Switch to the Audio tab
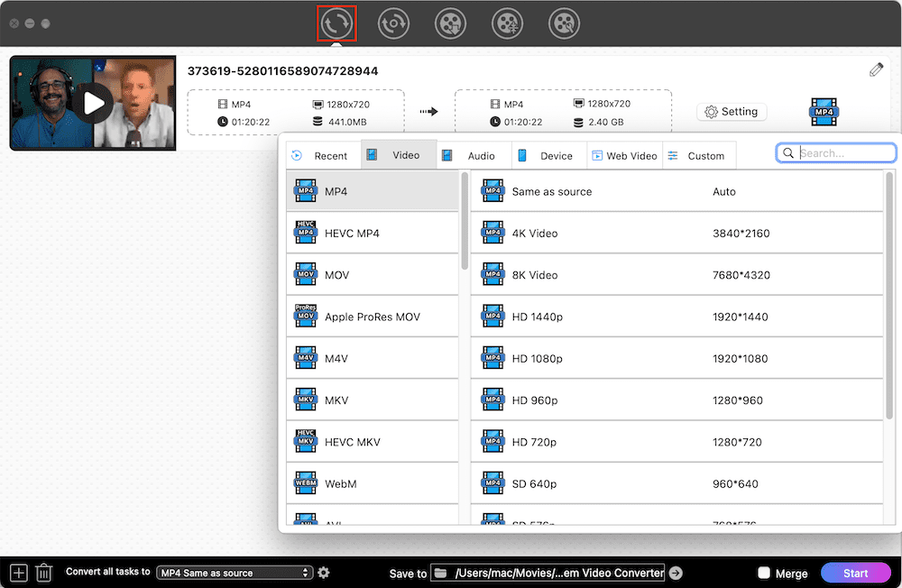 coord(474,155)
